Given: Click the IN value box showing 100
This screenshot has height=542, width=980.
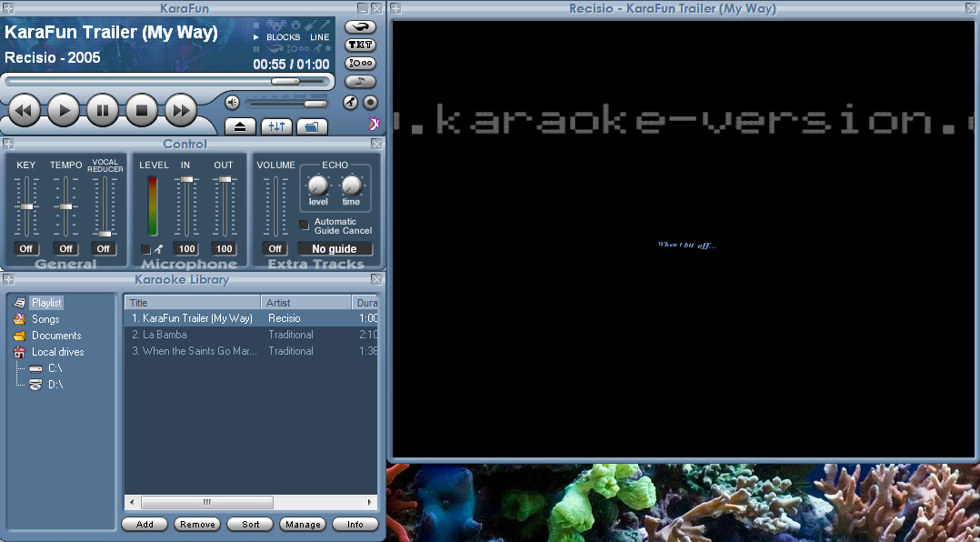Looking at the screenshot, I should point(187,249).
